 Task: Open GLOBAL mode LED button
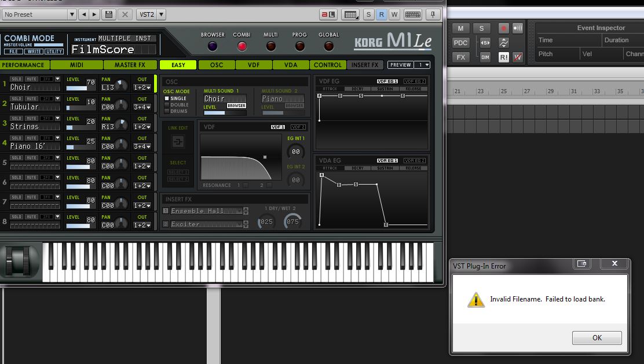pos(328,46)
